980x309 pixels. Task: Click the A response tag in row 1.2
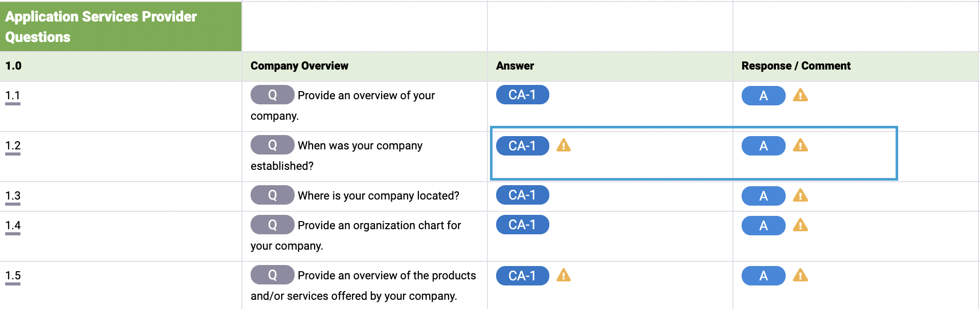(x=763, y=146)
